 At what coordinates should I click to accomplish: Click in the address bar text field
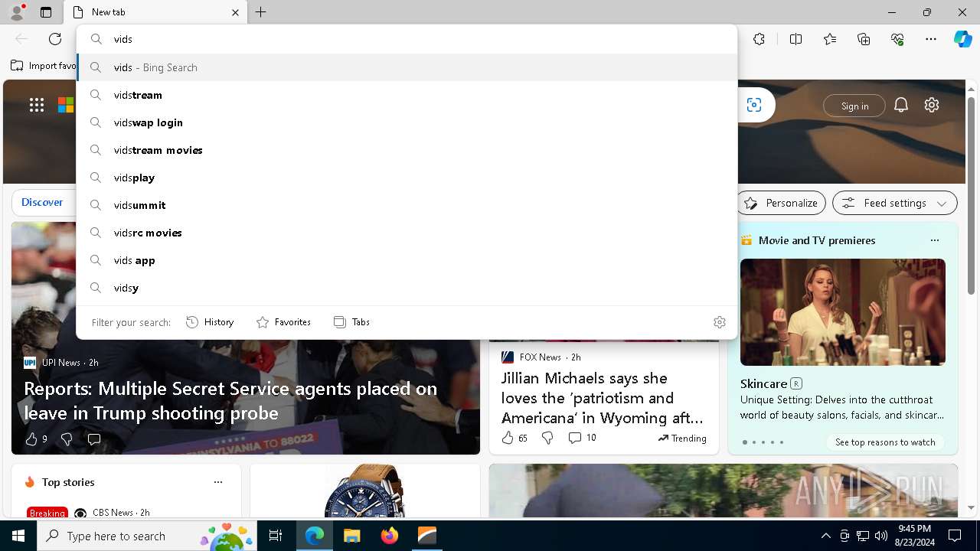pyautogui.click(x=406, y=39)
